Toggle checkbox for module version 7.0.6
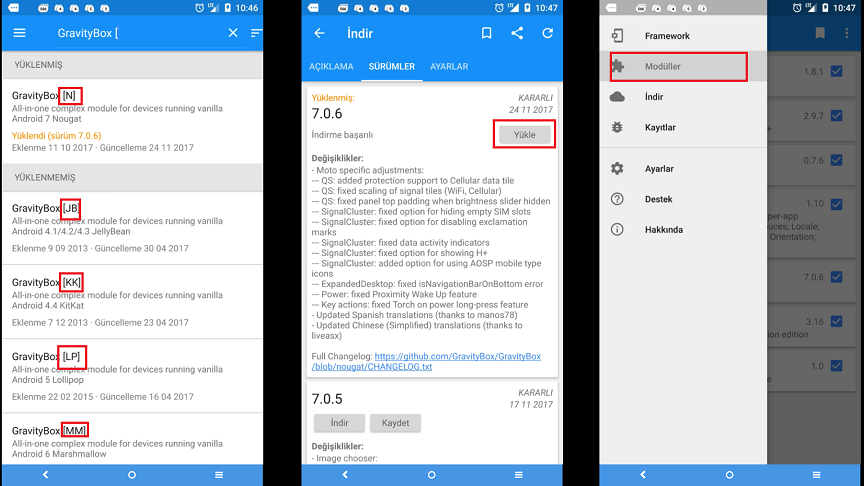Viewport: 864px width, 486px height. click(836, 277)
